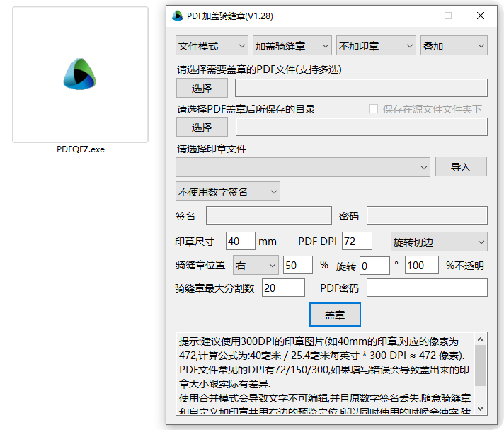
Task: Click the 骑缝章最大分割数 field showing 20
Action: [283, 288]
